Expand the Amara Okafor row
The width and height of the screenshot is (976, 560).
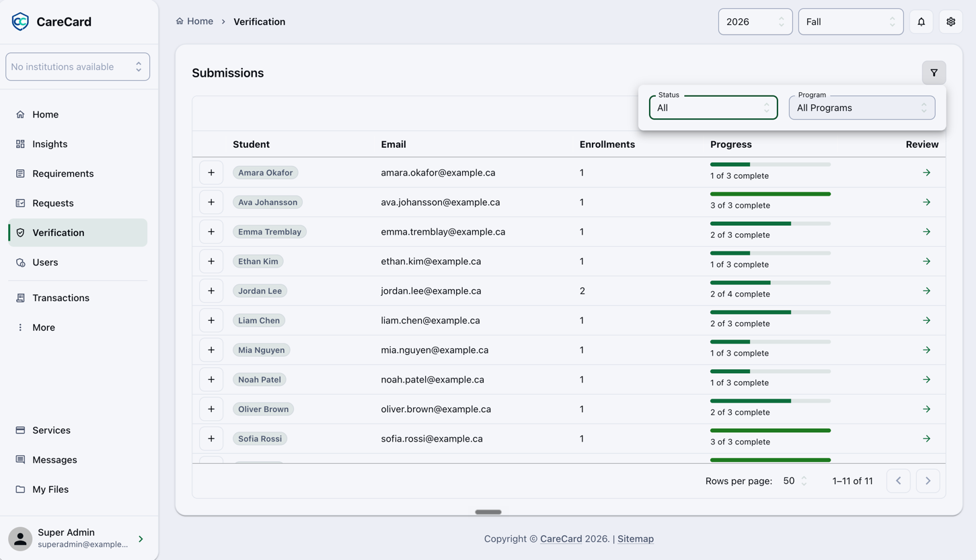tap(211, 173)
